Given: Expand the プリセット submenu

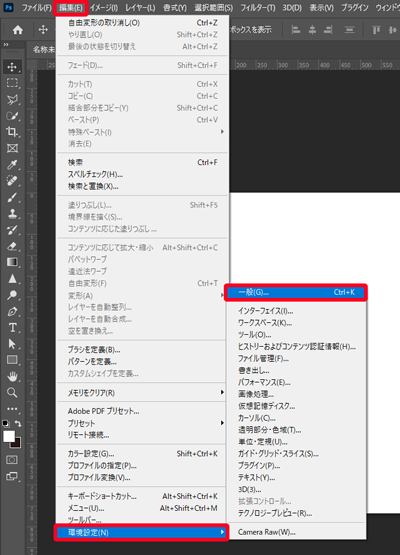Looking at the screenshot, I should pyautogui.click(x=142, y=423).
